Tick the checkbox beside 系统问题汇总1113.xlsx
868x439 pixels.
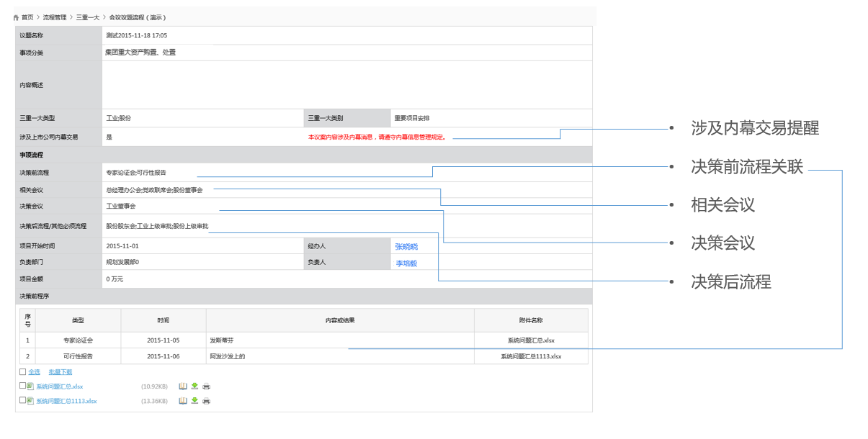coord(23,400)
